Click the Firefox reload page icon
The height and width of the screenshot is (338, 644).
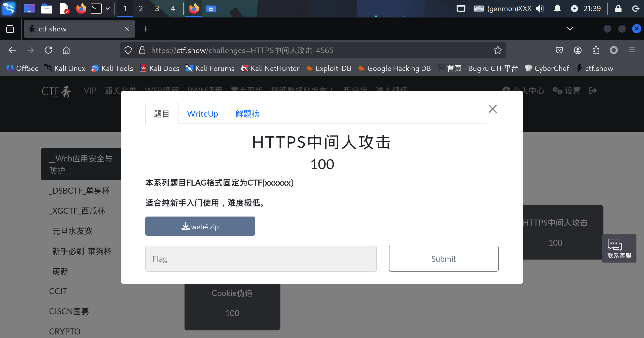pyautogui.click(x=48, y=50)
